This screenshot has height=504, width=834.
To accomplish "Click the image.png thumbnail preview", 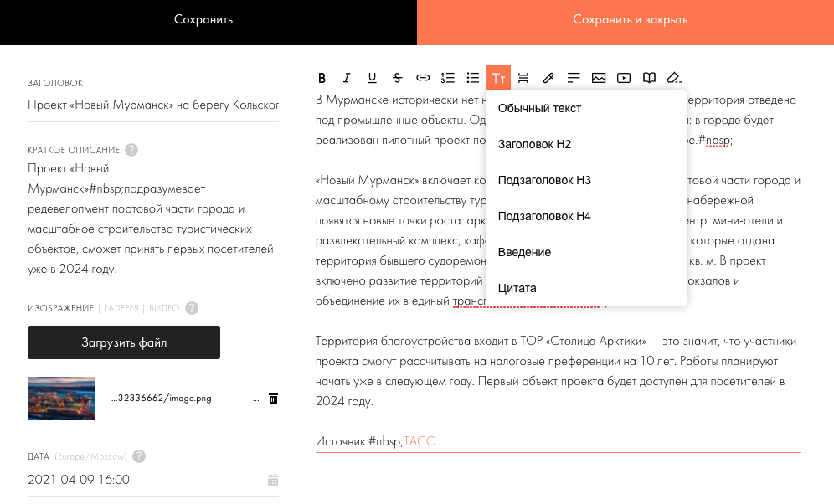I will (x=60, y=399).
